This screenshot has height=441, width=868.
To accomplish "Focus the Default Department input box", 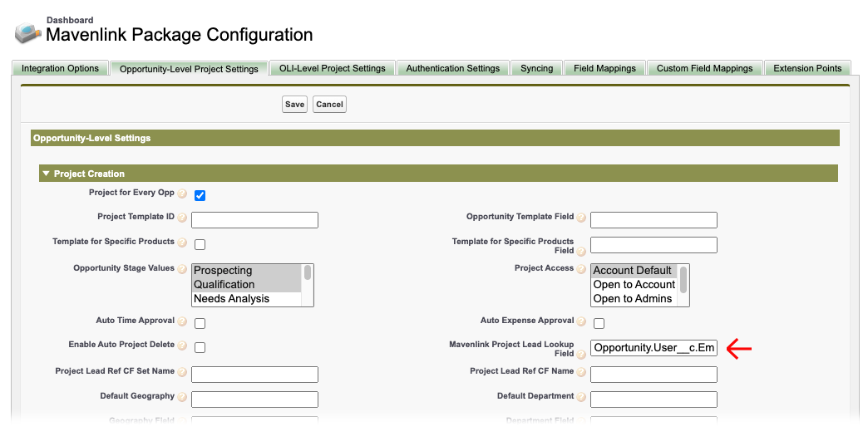I will coord(653,399).
